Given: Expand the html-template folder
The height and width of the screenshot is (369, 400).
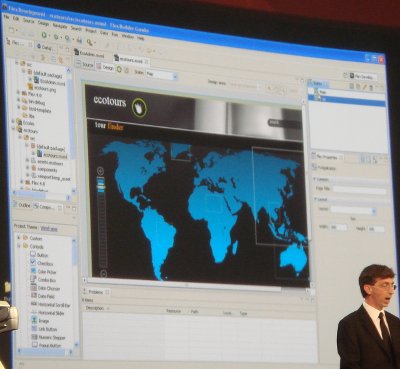Looking at the screenshot, I should tap(19, 107).
